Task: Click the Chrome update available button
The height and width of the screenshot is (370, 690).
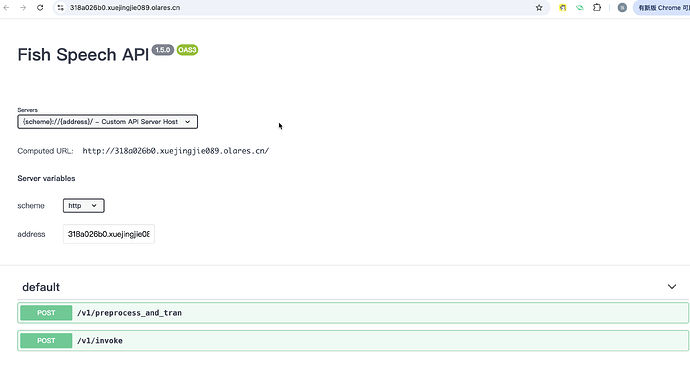Action: coord(661,7)
